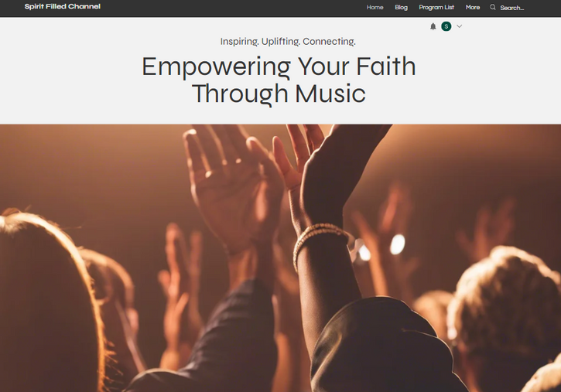Click the word 'Faith' in the headline

coord(385,66)
